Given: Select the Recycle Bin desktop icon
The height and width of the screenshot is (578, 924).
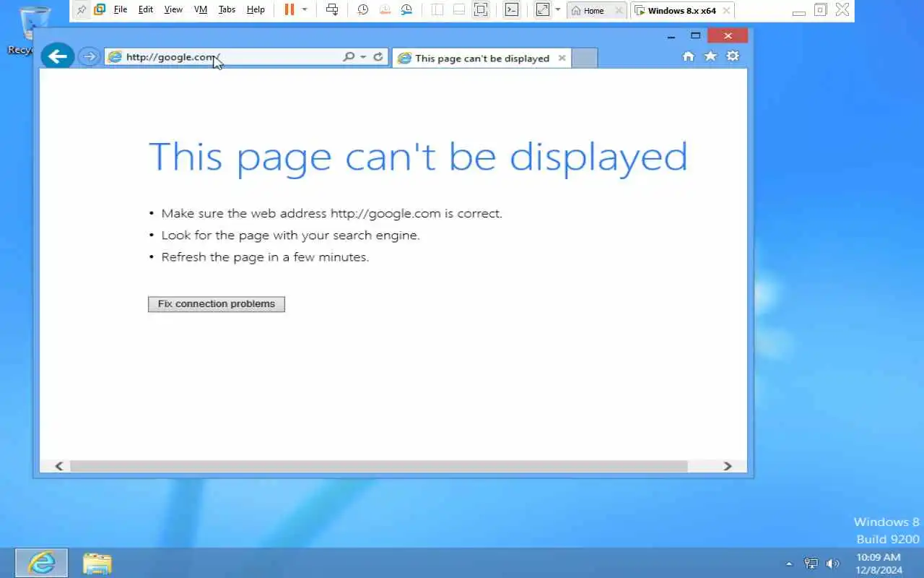Looking at the screenshot, I should coord(29,30).
